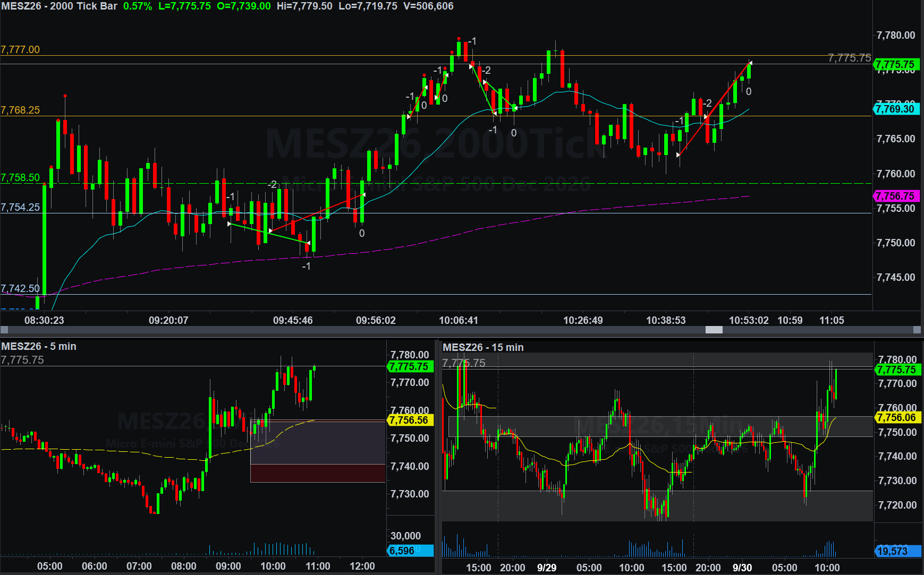Click the 9/30 date label in the 15 min chart
Image resolution: width=924 pixels, height=575 pixels.
(742, 568)
